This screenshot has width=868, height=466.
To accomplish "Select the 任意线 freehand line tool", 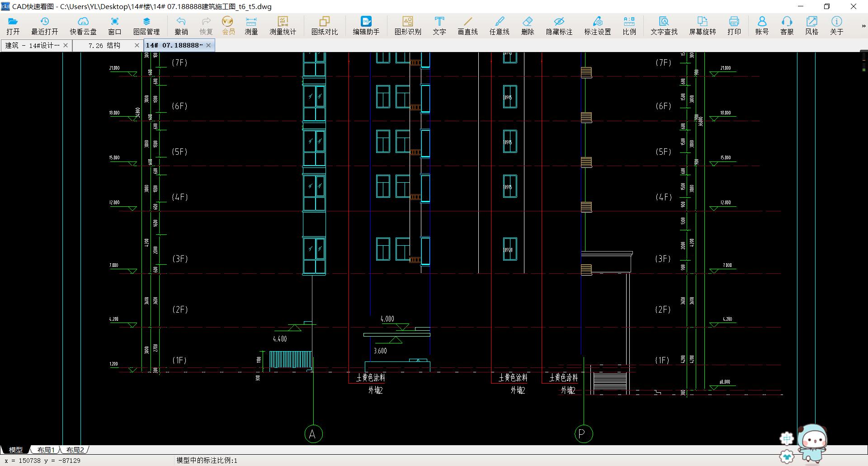I will [500, 26].
